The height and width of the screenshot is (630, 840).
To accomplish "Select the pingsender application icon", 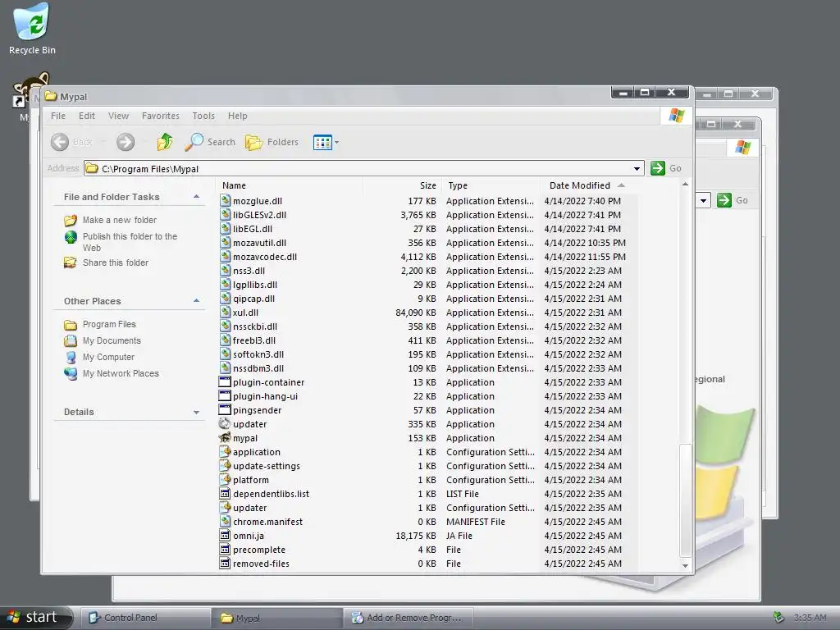I will [x=225, y=410].
